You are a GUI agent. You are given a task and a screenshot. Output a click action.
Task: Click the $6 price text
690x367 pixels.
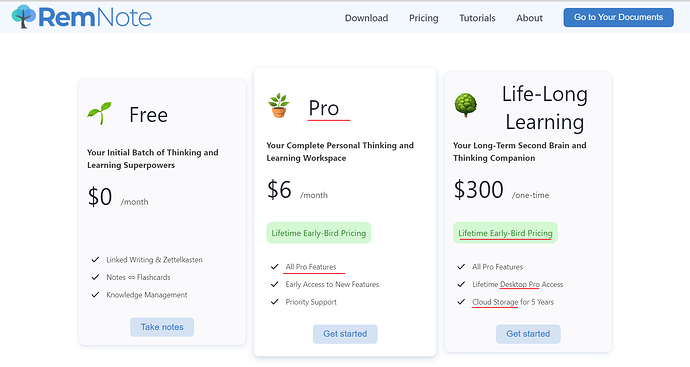[x=279, y=190]
